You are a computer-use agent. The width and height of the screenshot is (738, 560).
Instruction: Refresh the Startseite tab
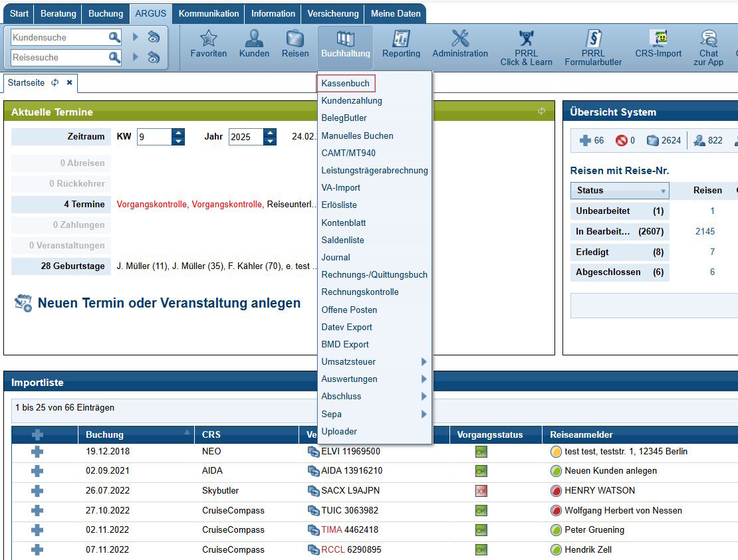tap(55, 83)
